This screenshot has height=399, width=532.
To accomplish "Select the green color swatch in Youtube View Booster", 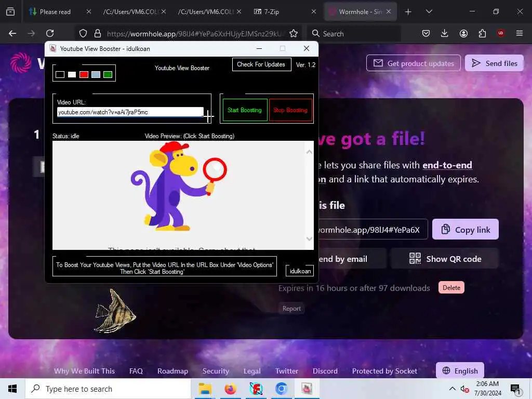I will (108, 74).
